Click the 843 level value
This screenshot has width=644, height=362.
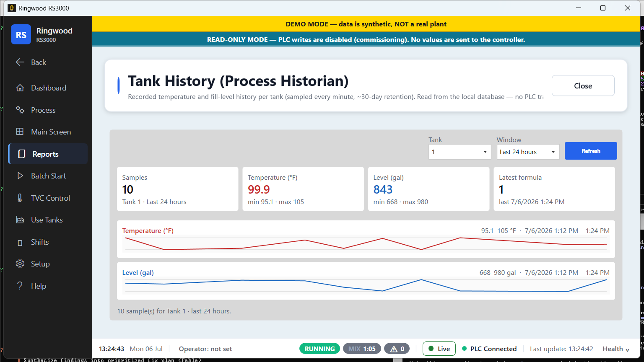[383, 189]
